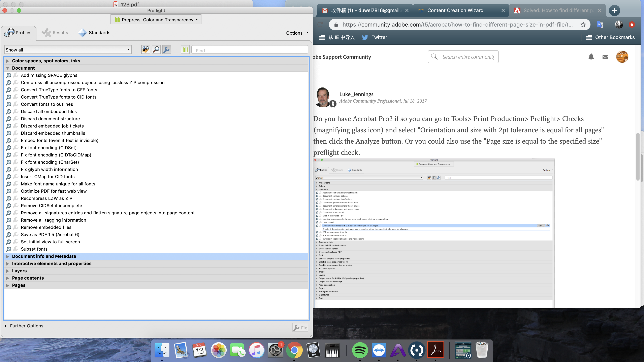644x362 pixels.
Task: Click the green library bars icon beside Find
Action: [185, 49]
